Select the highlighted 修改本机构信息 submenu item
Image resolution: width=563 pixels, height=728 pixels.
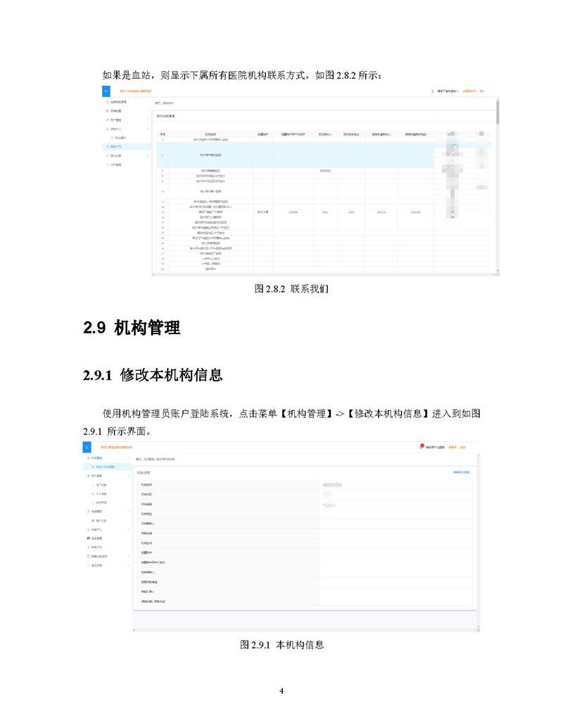click(x=107, y=467)
